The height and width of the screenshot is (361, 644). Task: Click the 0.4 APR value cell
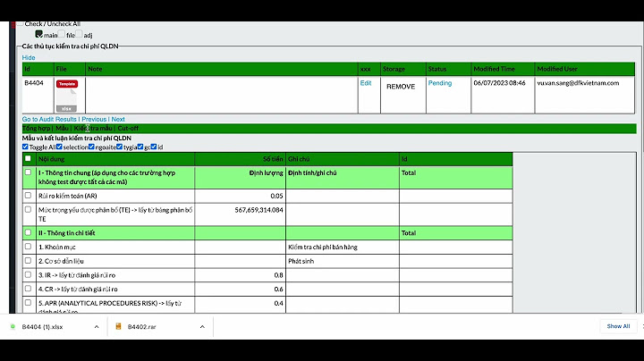coord(241,304)
